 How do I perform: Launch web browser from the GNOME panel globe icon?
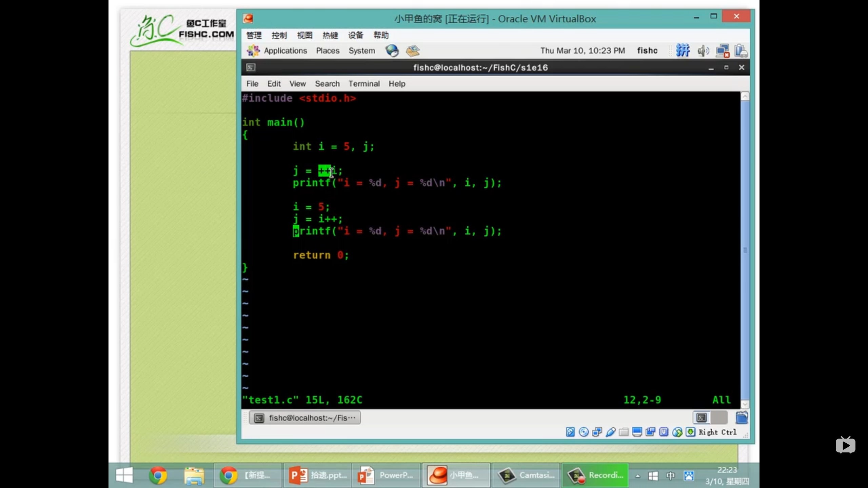392,51
